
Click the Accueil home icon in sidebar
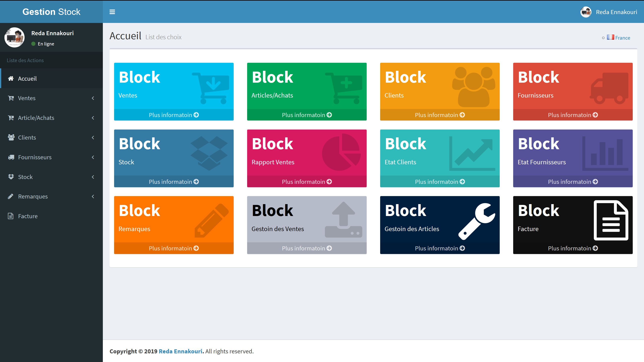10,78
